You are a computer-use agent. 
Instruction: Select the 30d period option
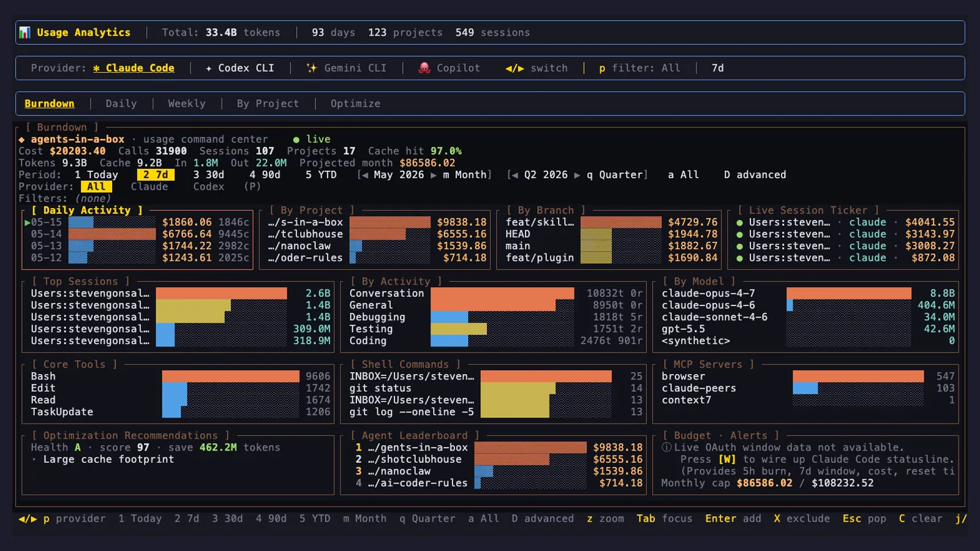[209, 175]
